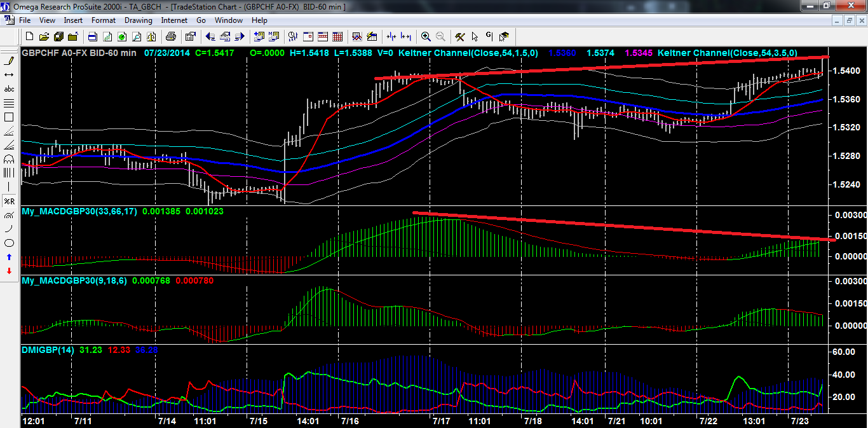Zoom in with the magnifier plus icon

[426, 36]
